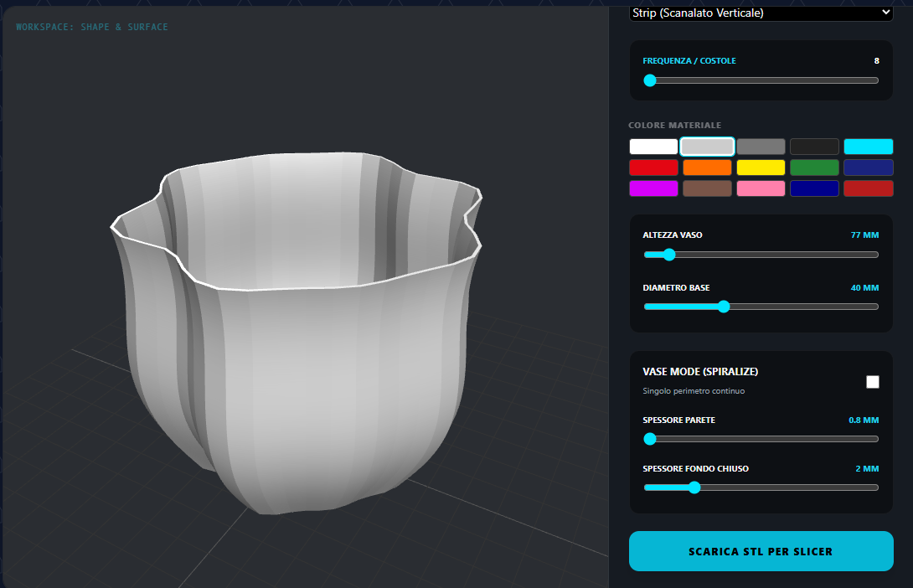Select the black material color swatch
The height and width of the screenshot is (588, 913).
coord(814,146)
